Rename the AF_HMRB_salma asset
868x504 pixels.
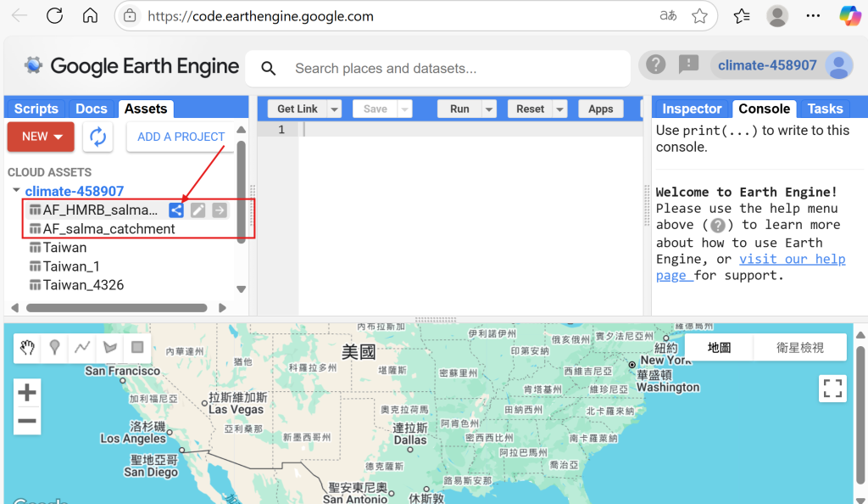[198, 210]
